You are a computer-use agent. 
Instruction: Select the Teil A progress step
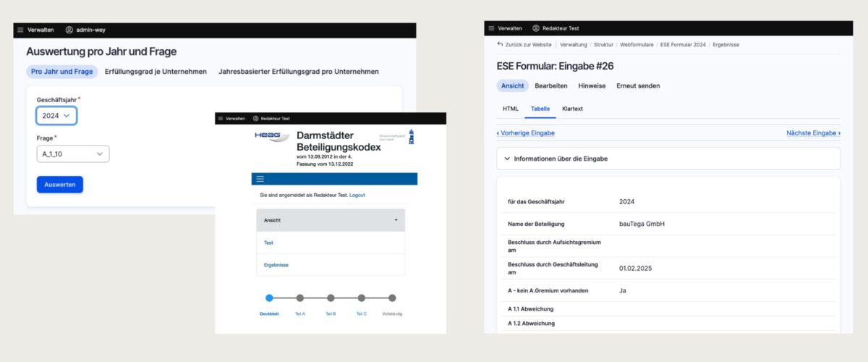pos(300,298)
